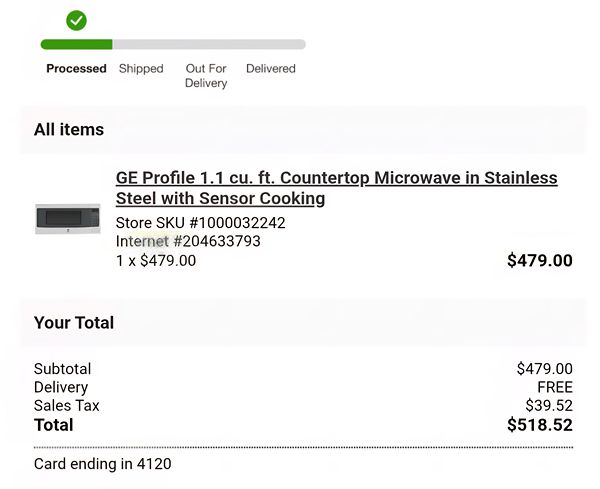
Task: Click the Total amount $518.52
Action: [540, 425]
